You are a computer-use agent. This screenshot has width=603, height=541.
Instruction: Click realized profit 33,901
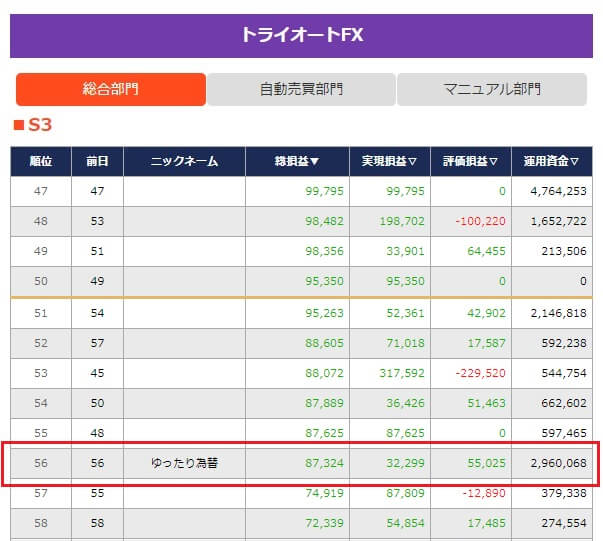[405, 251]
